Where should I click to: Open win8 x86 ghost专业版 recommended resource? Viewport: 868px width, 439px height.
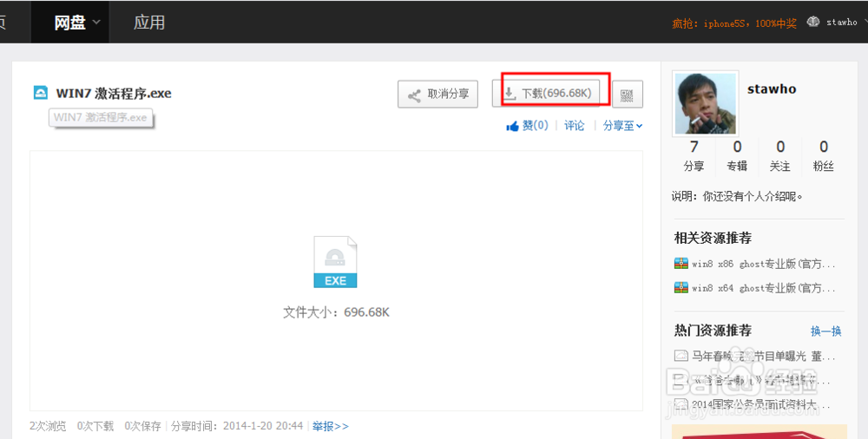click(x=763, y=264)
